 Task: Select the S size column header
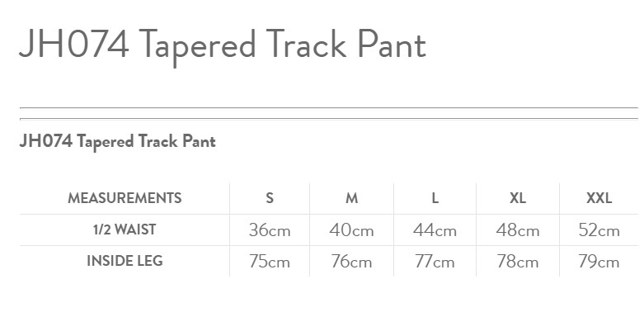[x=270, y=198]
